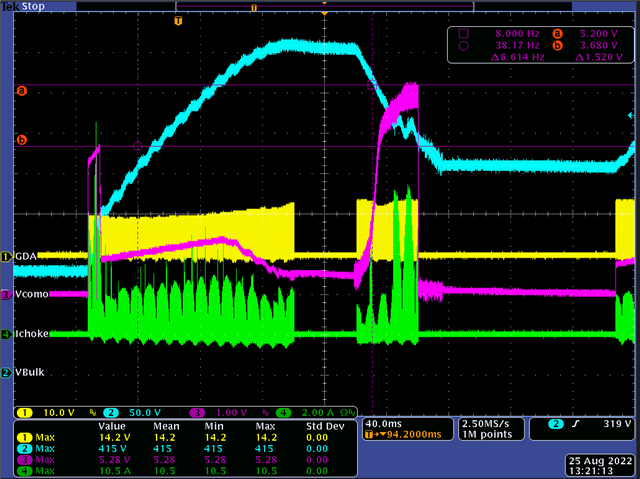
Task: Select channel 3 badge showing 1.00 V
Action: [x=219, y=412]
